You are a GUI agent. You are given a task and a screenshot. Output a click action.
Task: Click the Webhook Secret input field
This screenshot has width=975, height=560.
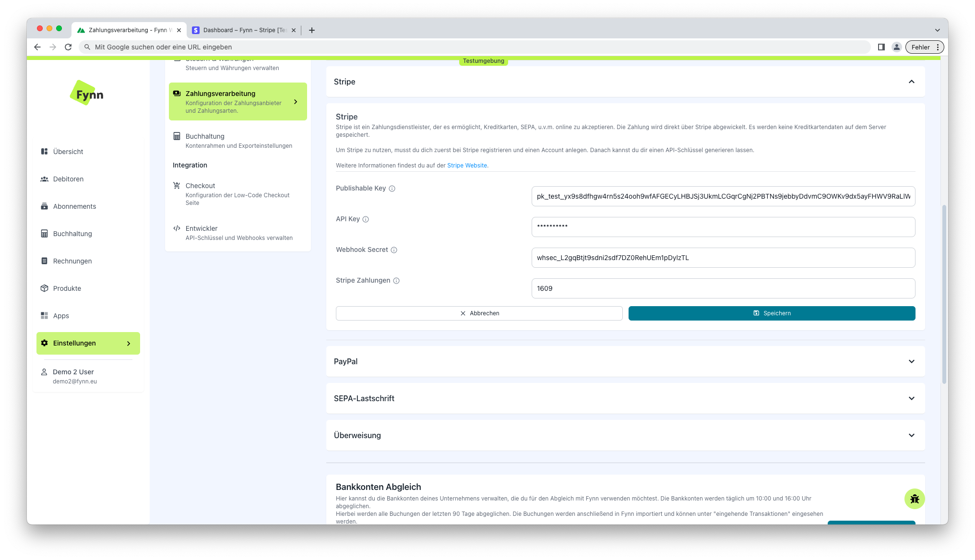click(723, 258)
